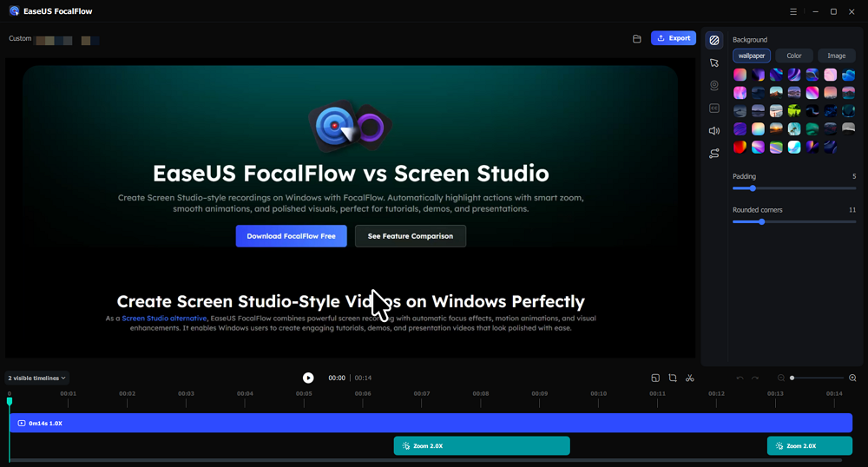Choose the grey monochrome wallpaper
The image size is (868, 467).
point(848,129)
